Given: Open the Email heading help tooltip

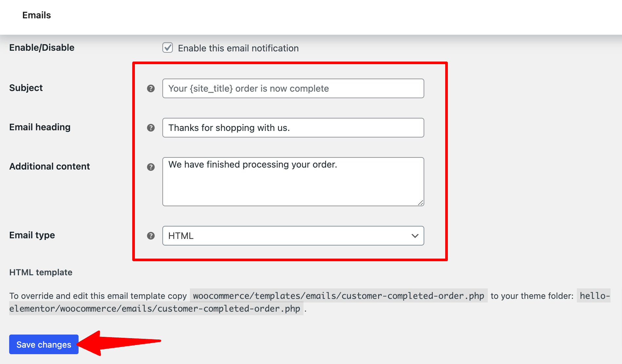Looking at the screenshot, I should pos(151,128).
